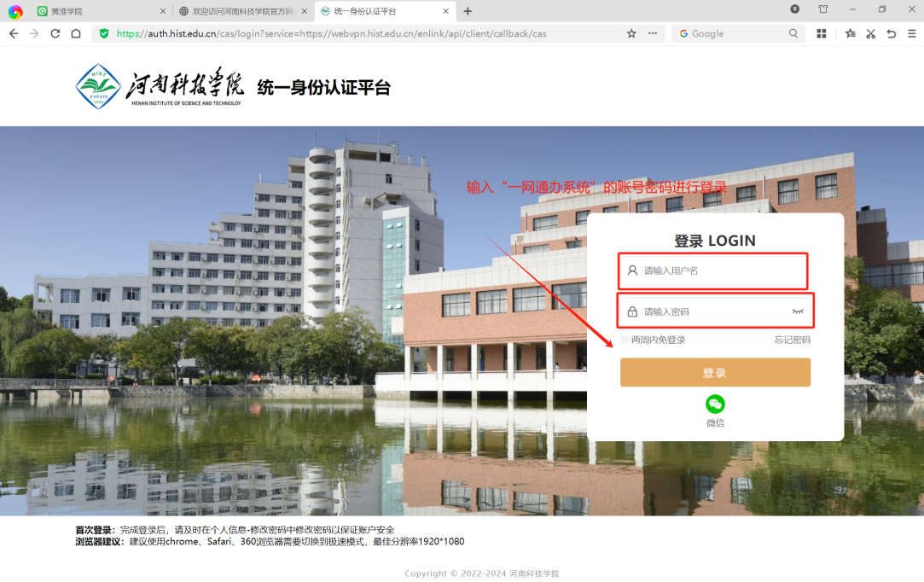
Task: Click the 忘记密码 link
Action: point(792,340)
